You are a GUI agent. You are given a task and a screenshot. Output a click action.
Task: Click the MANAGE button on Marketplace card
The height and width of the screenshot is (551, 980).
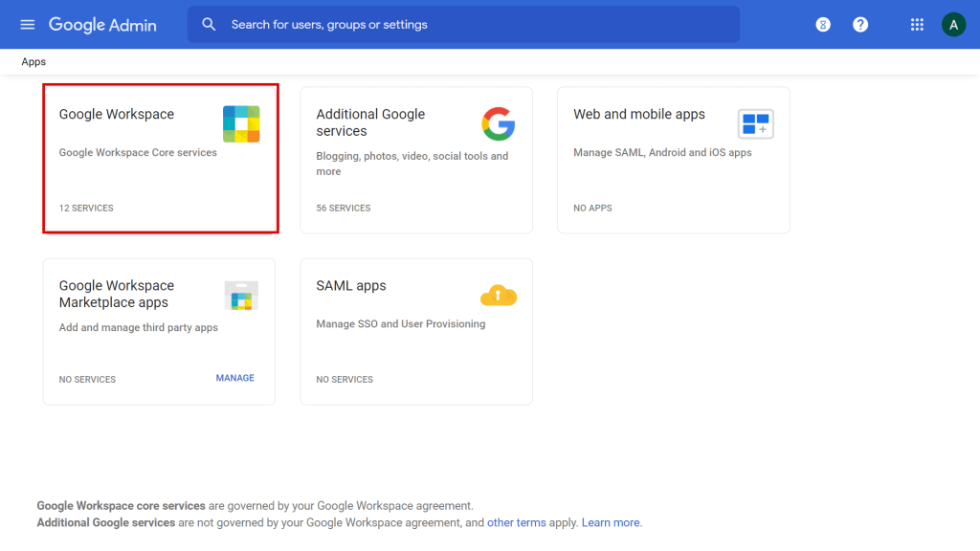coord(235,378)
